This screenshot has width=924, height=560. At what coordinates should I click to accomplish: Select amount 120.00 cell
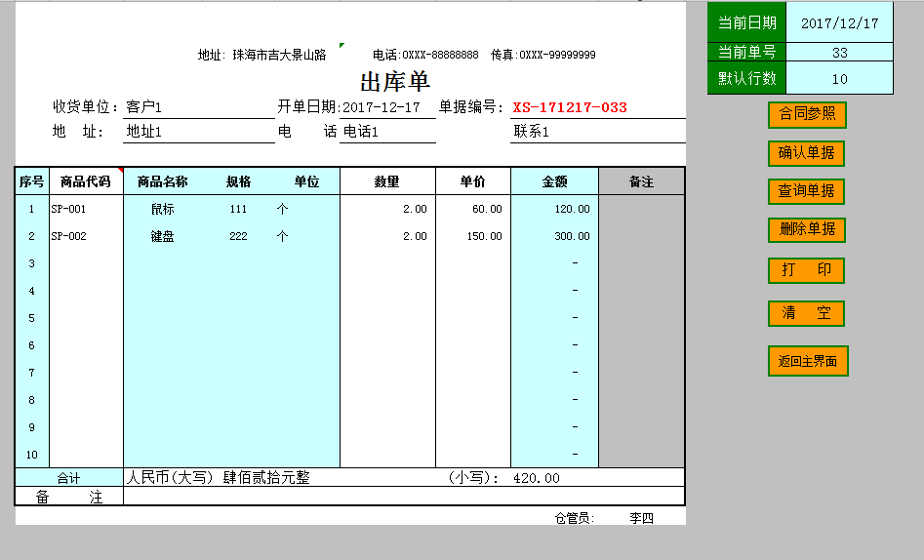(554, 209)
